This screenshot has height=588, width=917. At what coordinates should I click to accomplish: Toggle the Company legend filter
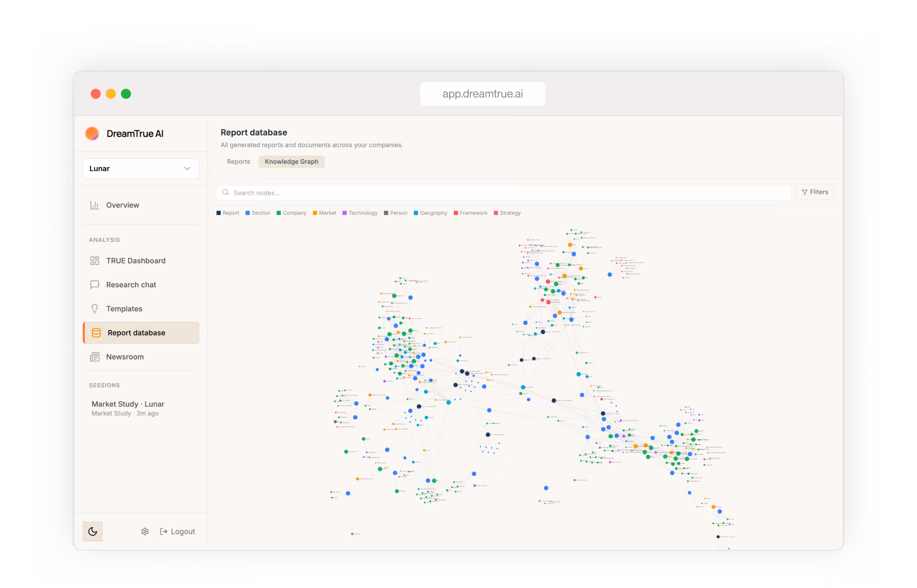pyautogui.click(x=292, y=213)
